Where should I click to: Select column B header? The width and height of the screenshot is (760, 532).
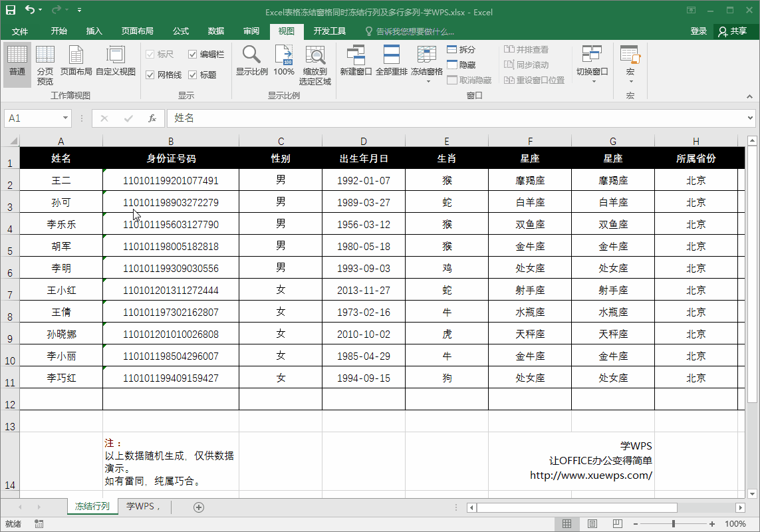[x=171, y=141]
